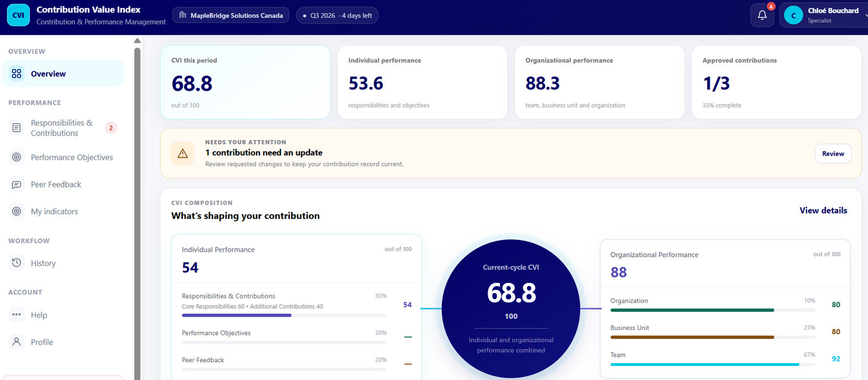Click the red 2 badge on Responsibilities
This screenshot has height=380, width=868.
pos(111,128)
